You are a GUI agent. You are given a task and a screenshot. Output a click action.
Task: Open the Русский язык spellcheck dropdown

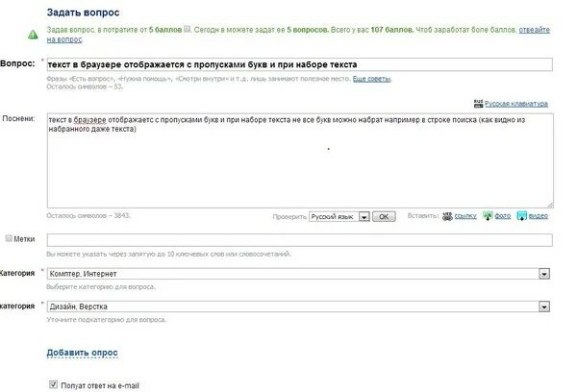tap(364, 217)
